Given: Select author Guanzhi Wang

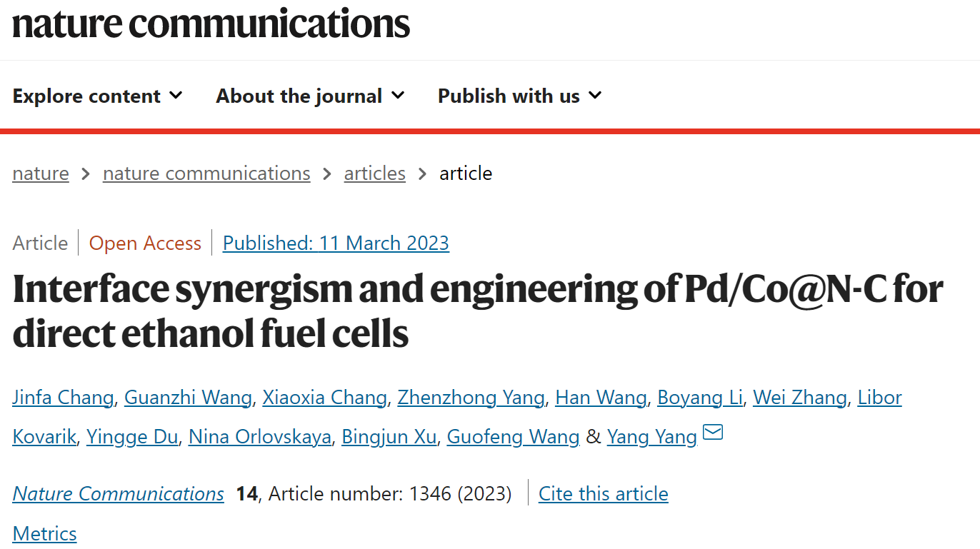Looking at the screenshot, I should click(x=188, y=398).
